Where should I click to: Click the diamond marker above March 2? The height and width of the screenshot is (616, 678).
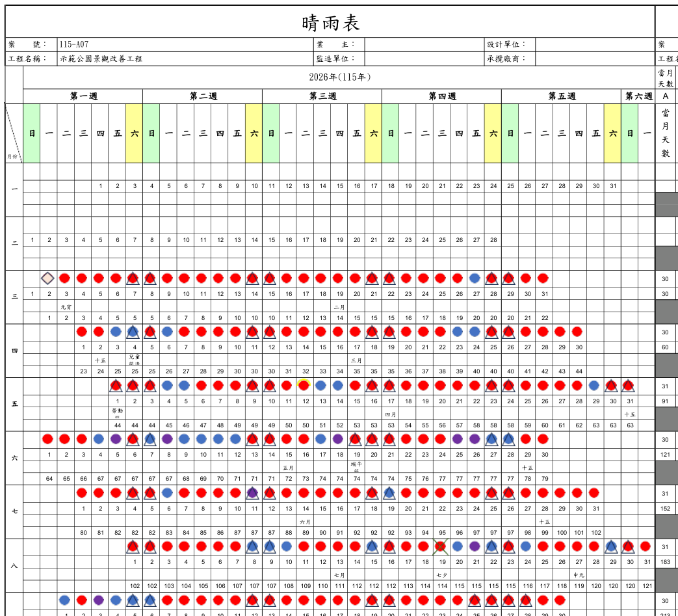(47, 278)
